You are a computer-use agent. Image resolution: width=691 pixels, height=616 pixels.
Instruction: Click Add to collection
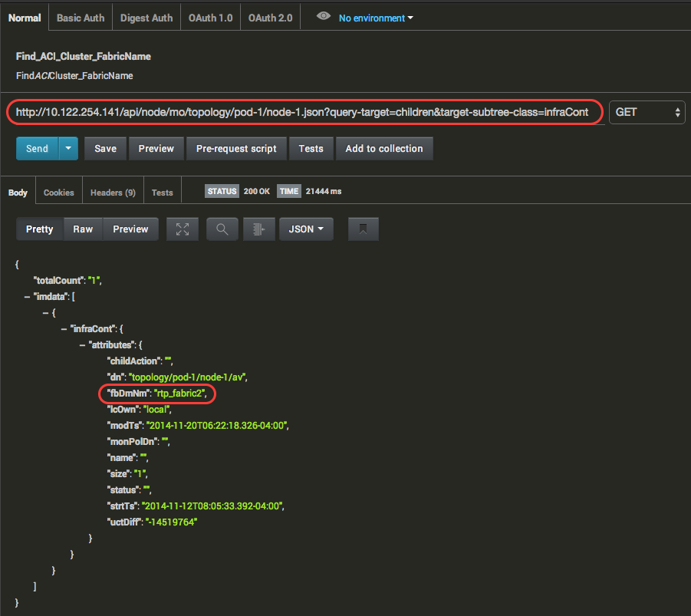[384, 149]
